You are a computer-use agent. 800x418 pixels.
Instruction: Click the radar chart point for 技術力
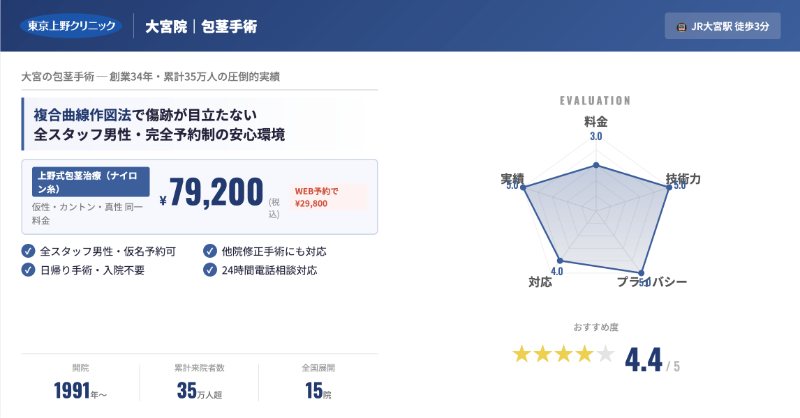coord(668,186)
